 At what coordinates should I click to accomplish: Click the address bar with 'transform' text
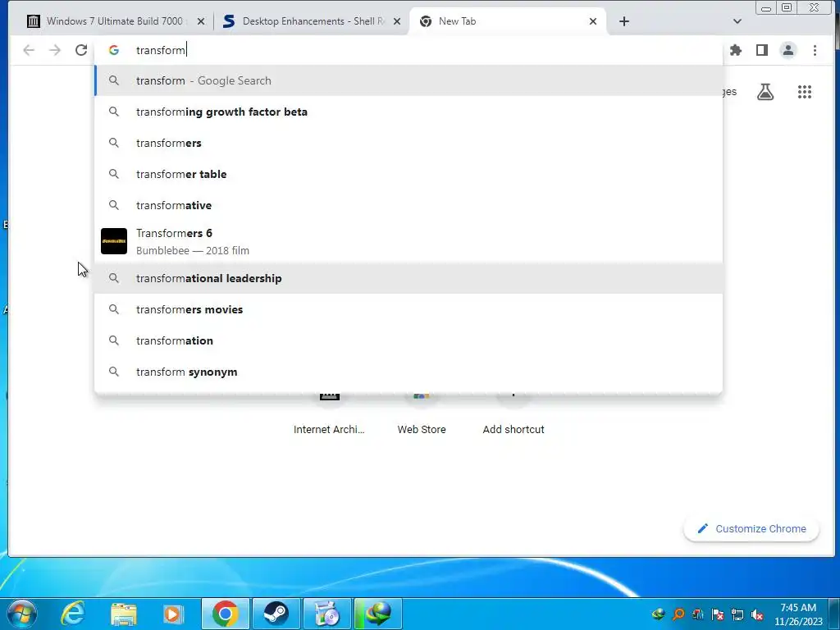click(x=407, y=50)
